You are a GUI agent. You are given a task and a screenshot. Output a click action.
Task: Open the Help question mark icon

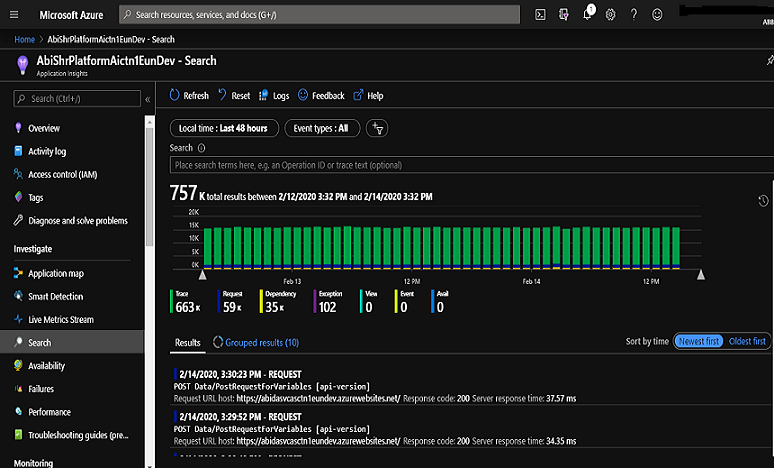[634, 15]
